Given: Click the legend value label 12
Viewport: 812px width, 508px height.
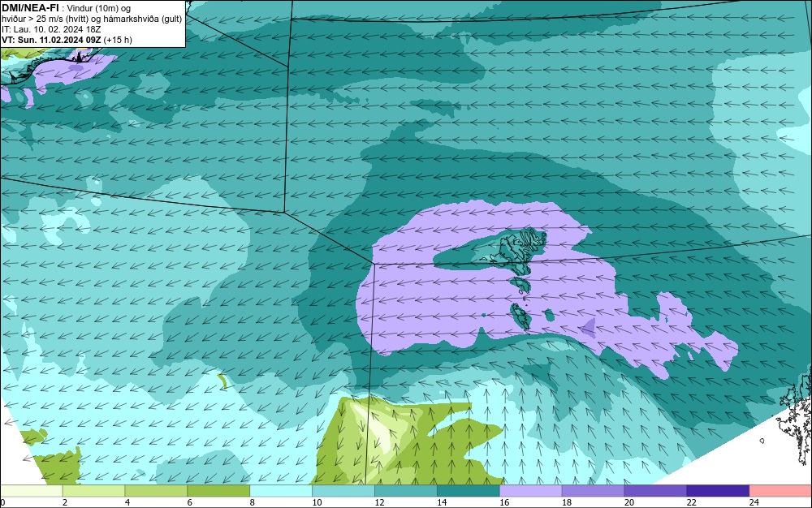Looking at the screenshot, I should coord(379,502).
